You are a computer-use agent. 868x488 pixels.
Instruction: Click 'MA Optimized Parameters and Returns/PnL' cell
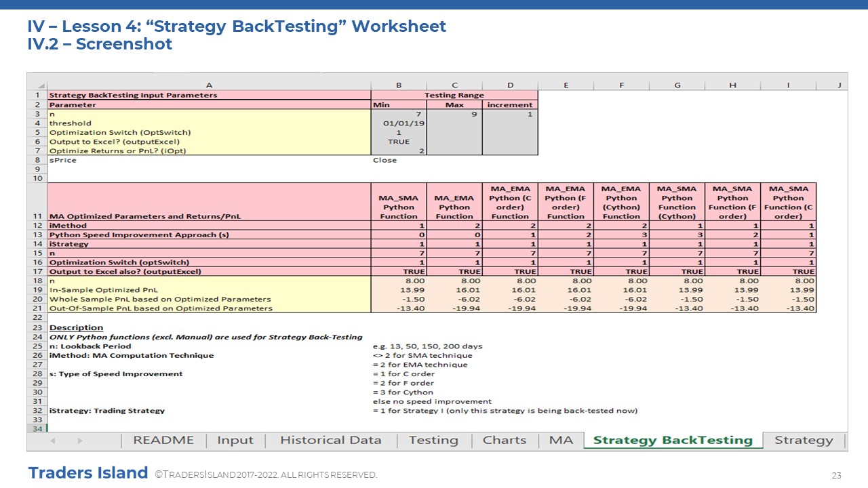[209, 202]
